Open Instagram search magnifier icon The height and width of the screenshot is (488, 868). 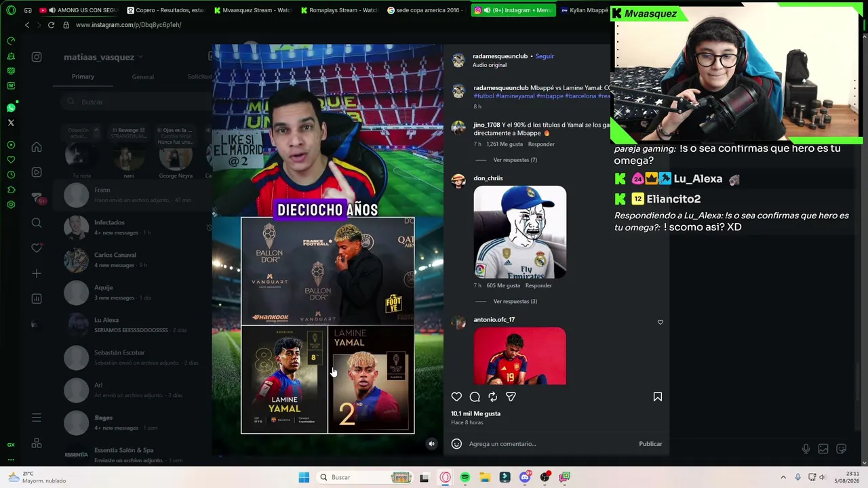(x=37, y=222)
